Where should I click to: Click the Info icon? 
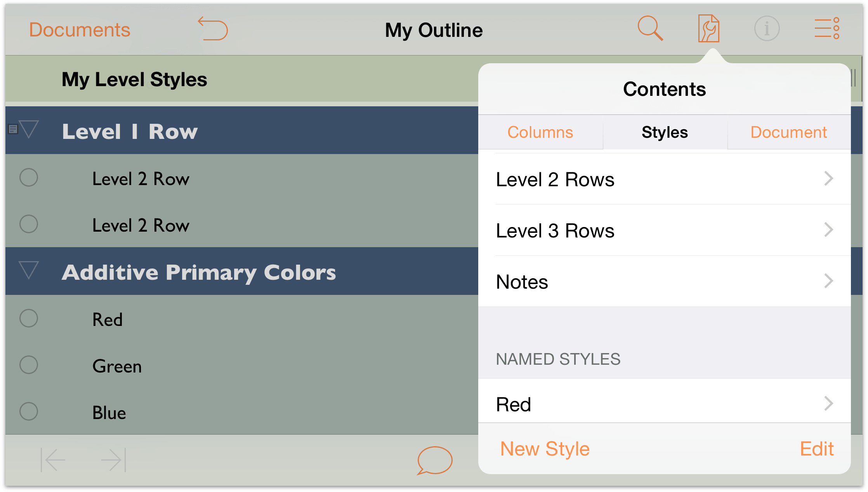click(x=766, y=29)
